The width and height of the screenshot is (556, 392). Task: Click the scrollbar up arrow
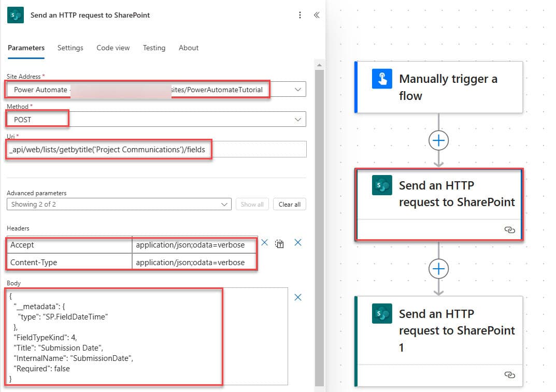pos(319,65)
